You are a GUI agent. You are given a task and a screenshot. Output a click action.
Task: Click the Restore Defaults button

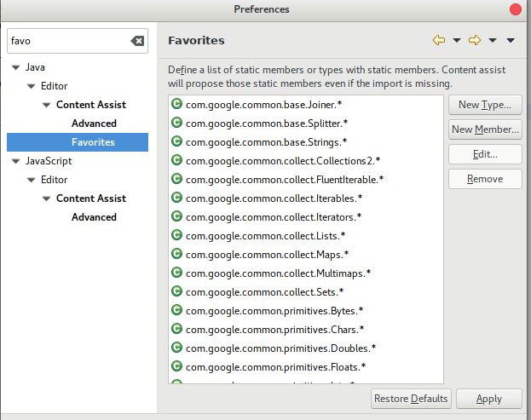411,399
